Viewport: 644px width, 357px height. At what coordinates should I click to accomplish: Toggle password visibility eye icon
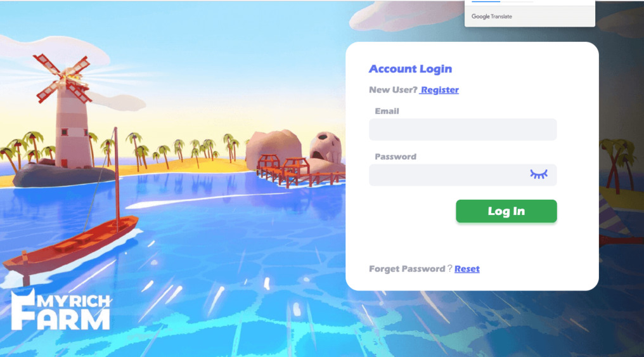[x=538, y=174]
